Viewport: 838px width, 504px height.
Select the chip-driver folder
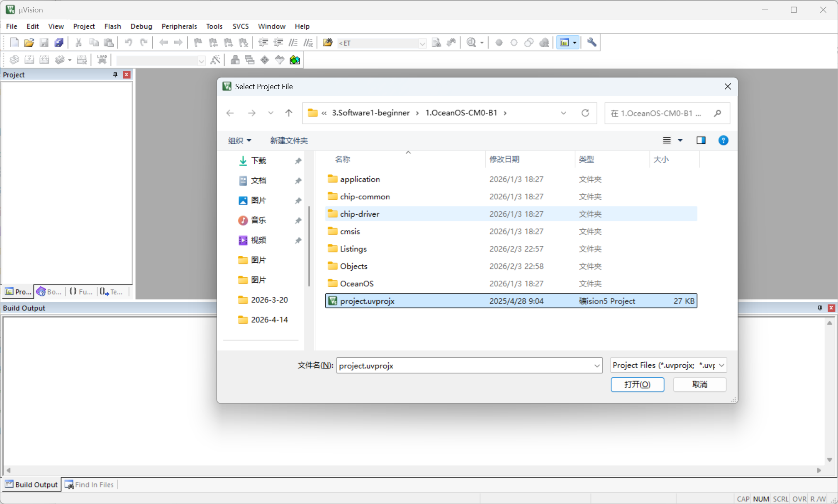coord(511,214)
